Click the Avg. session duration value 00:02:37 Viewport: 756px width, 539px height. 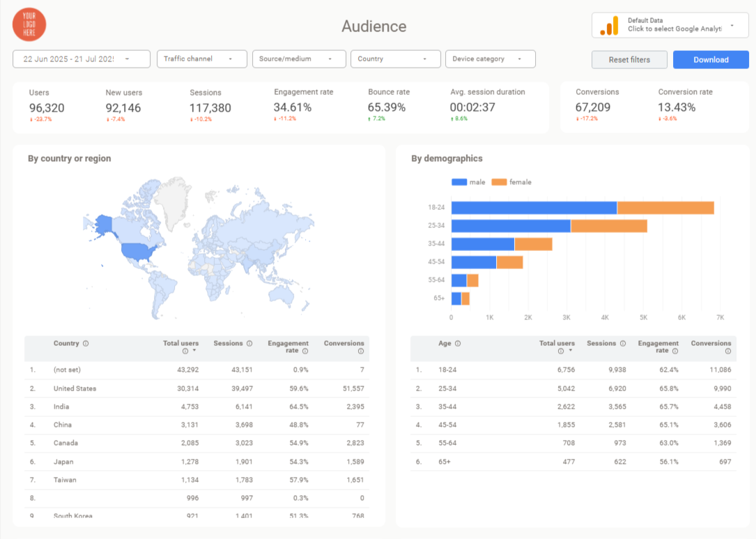472,107
